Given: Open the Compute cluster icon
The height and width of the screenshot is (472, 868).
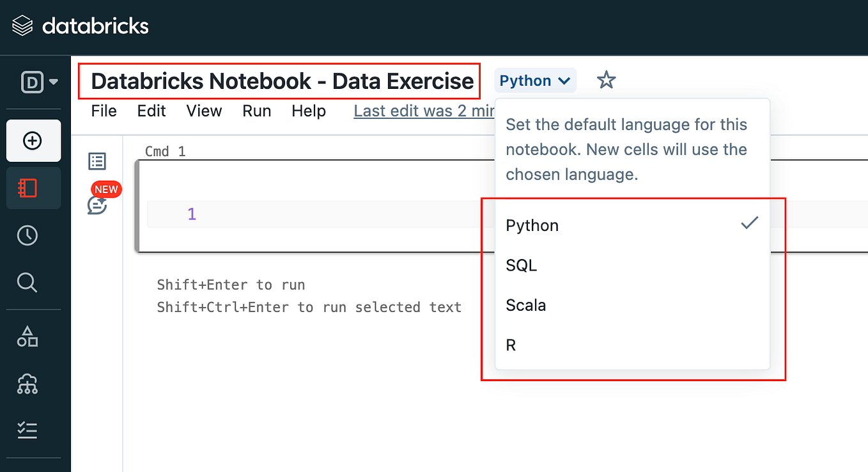Looking at the screenshot, I should tap(27, 384).
